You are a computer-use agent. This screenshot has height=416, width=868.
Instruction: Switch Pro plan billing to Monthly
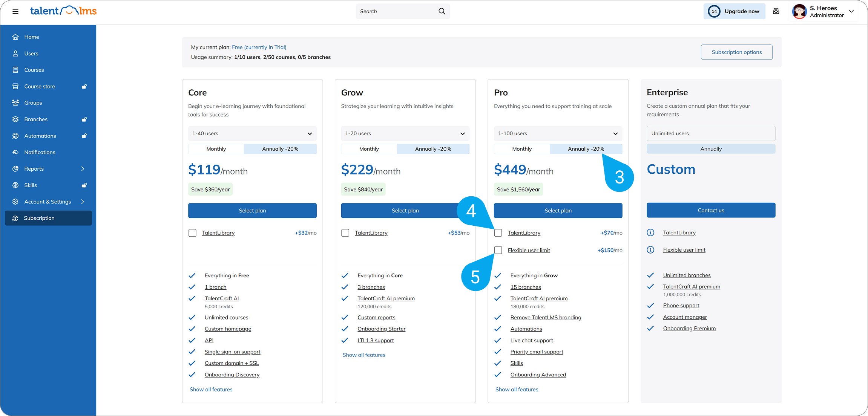click(522, 149)
